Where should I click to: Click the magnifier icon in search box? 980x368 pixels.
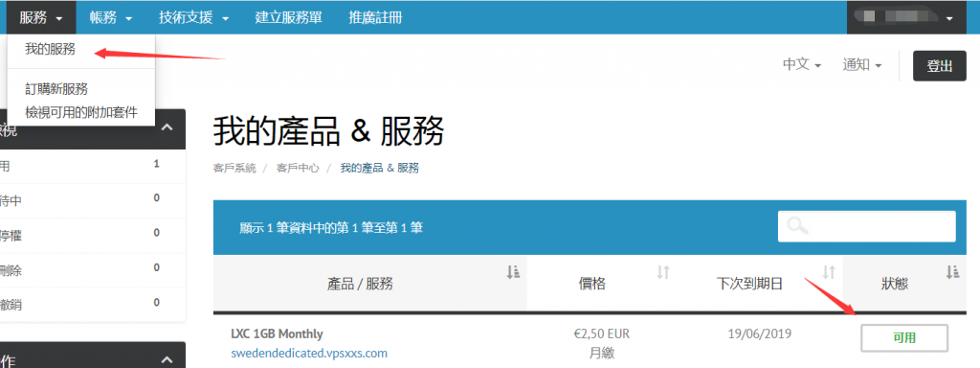click(x=798, y=226)
